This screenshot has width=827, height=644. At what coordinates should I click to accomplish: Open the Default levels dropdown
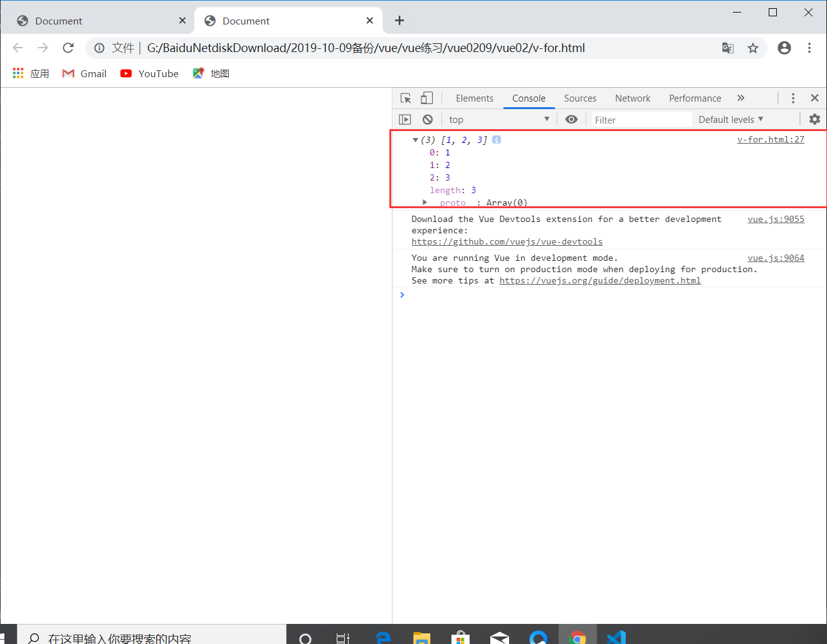(731, 119)
